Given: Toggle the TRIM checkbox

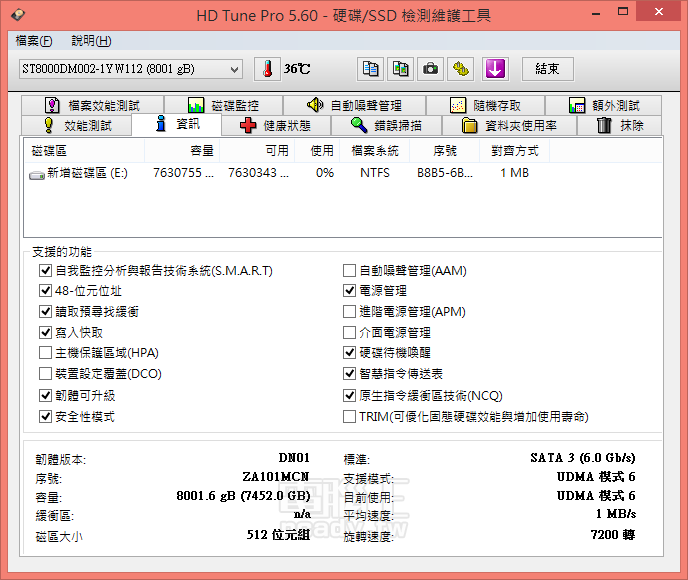Looking at the screenshot, I should [349, 416].
